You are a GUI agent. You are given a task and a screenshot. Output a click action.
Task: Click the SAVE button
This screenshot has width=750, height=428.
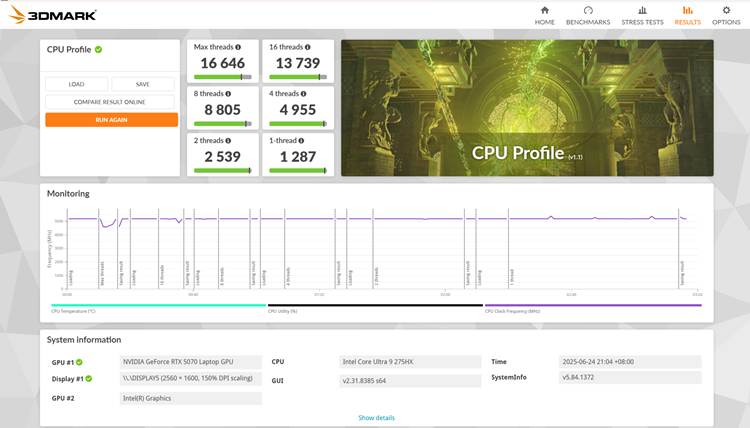pyautogui.click(x=143, y=84)
